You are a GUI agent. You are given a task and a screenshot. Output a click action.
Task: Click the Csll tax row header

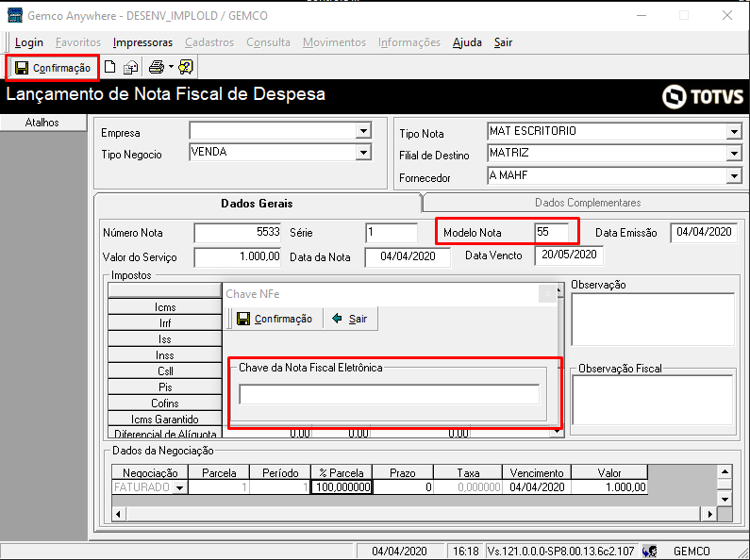coord(165,371)
